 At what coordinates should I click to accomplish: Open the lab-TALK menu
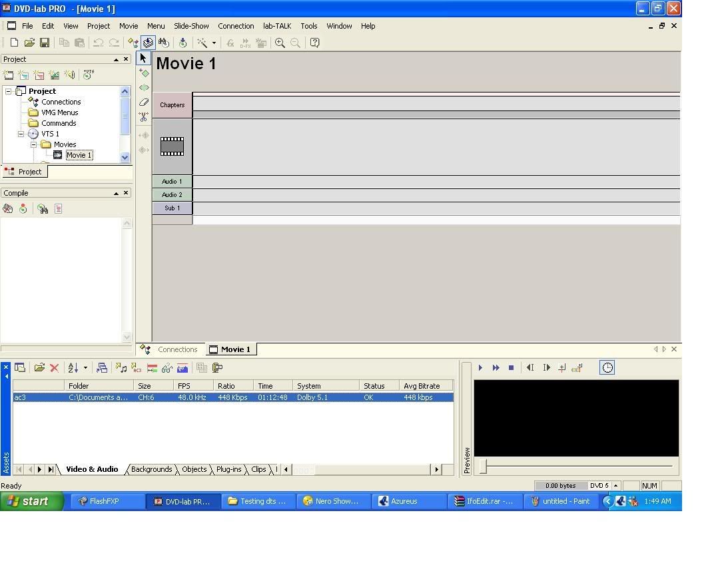(277, 26)
